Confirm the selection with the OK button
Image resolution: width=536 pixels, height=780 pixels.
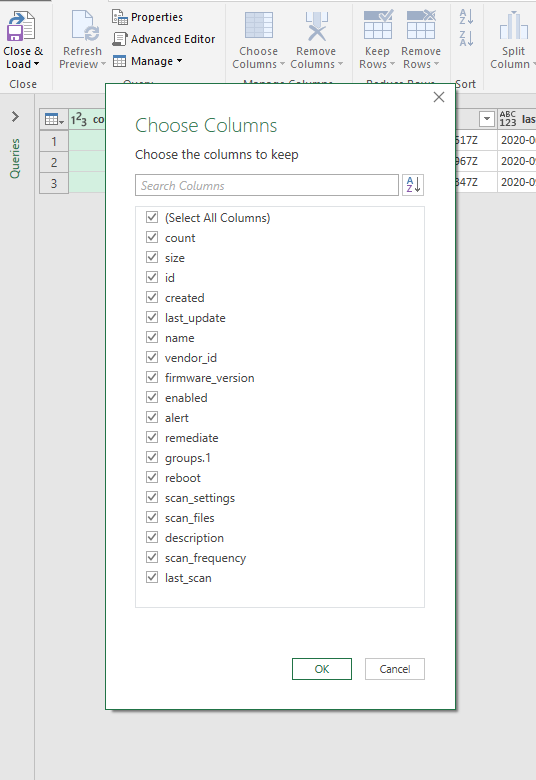click(322, 669)
